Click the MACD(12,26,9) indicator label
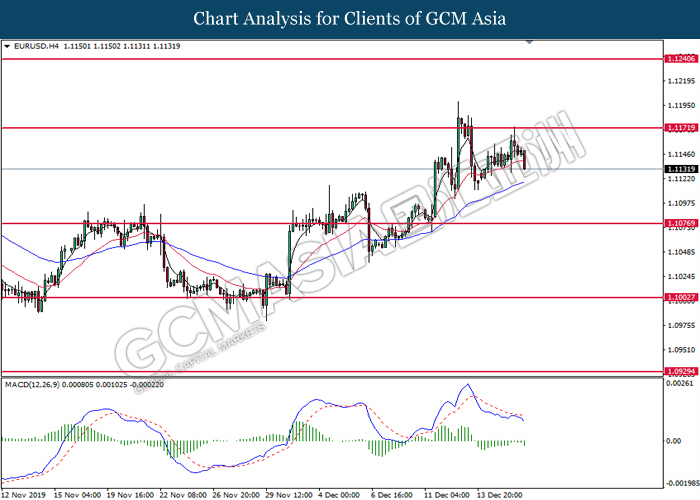The height and width of the screenshot is (500, 700). [x=35, y=383]
